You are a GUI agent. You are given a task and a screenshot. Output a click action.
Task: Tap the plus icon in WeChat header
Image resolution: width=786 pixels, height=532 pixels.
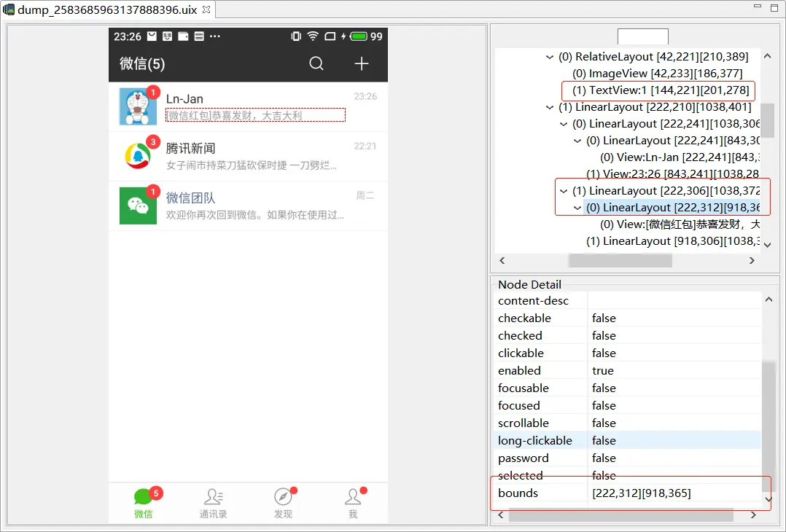pyautogui.click(x=362, y=63)
